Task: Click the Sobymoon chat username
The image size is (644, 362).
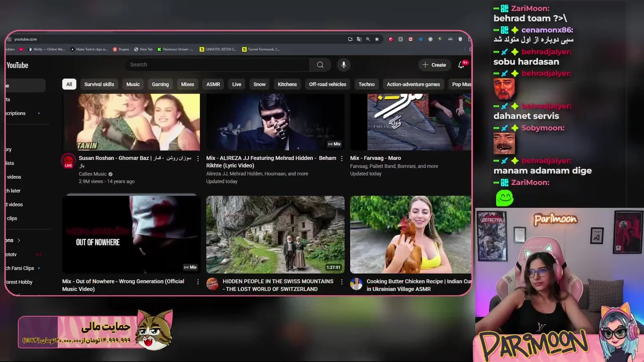Action: (543, 128)
